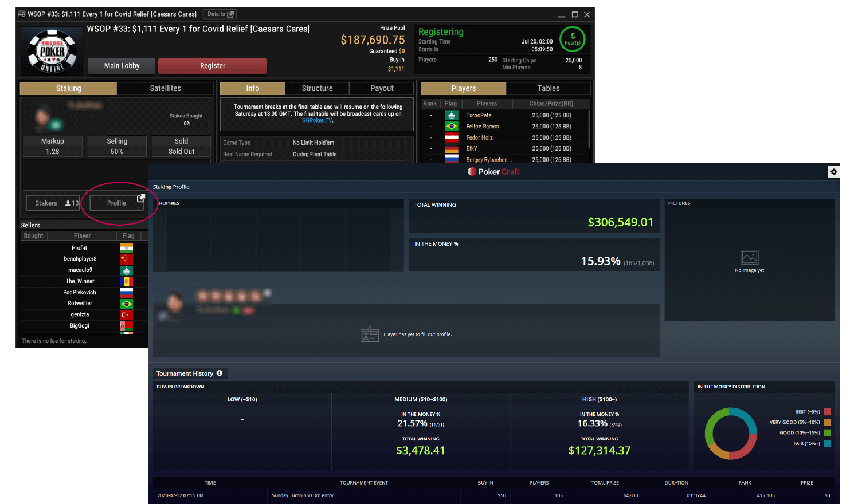This screenshot has width=858, height=504.
Task: Switch to the Satellites tab
Action: tap(165, 88)
